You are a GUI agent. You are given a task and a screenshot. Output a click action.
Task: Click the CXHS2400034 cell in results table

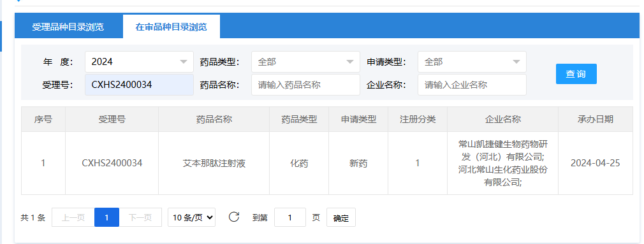[112, 163]
